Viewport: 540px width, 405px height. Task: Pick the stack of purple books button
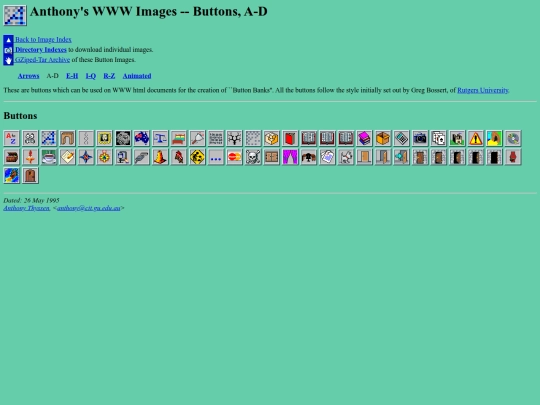click(x=365, y=138)
